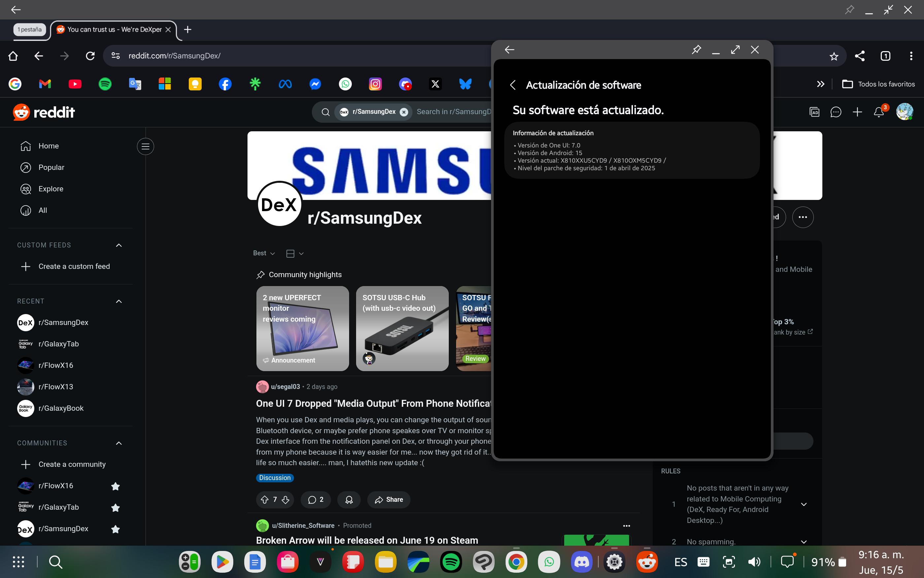Toggle favorite star for r/FlowX16

(115, 486)
